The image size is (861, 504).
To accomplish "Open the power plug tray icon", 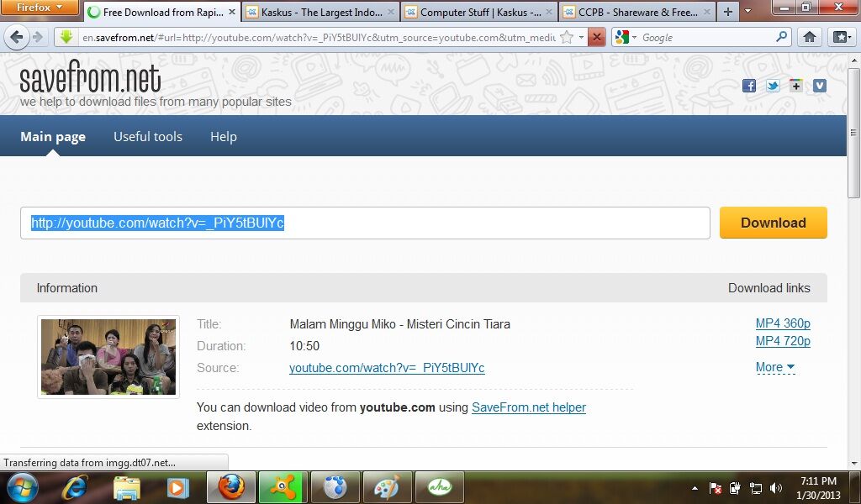I will click(x=735, y=488).
